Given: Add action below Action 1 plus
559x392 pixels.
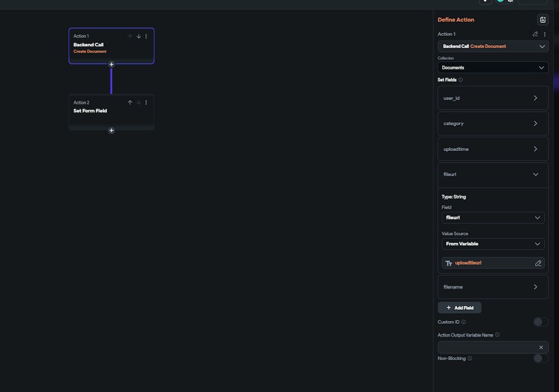Looking at the screenshot, I should coord(111,64).
